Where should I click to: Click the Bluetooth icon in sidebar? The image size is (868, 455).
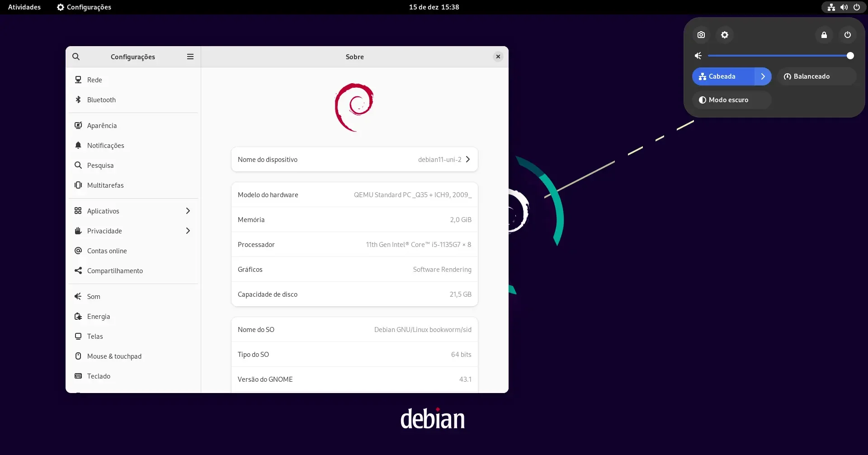pos(78,100)
